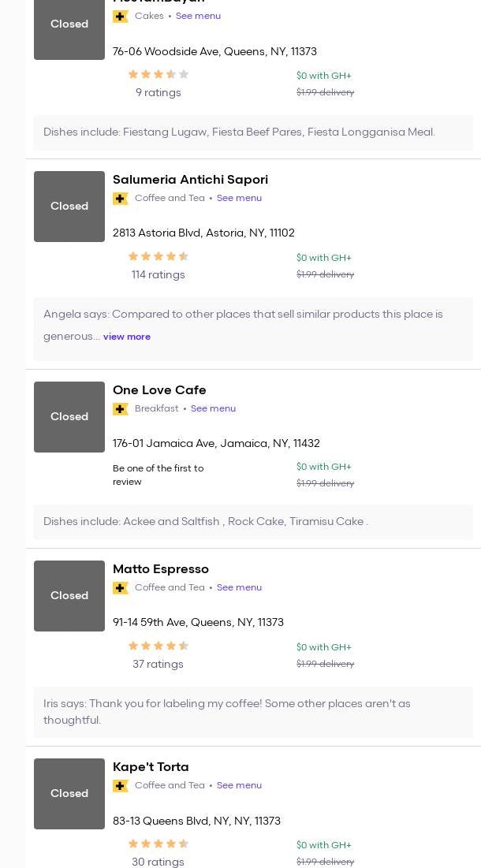Click Closed thumbnail for Kape't Torta
Image resolution: width=481 pixels, height=868 pixels.
69,794
